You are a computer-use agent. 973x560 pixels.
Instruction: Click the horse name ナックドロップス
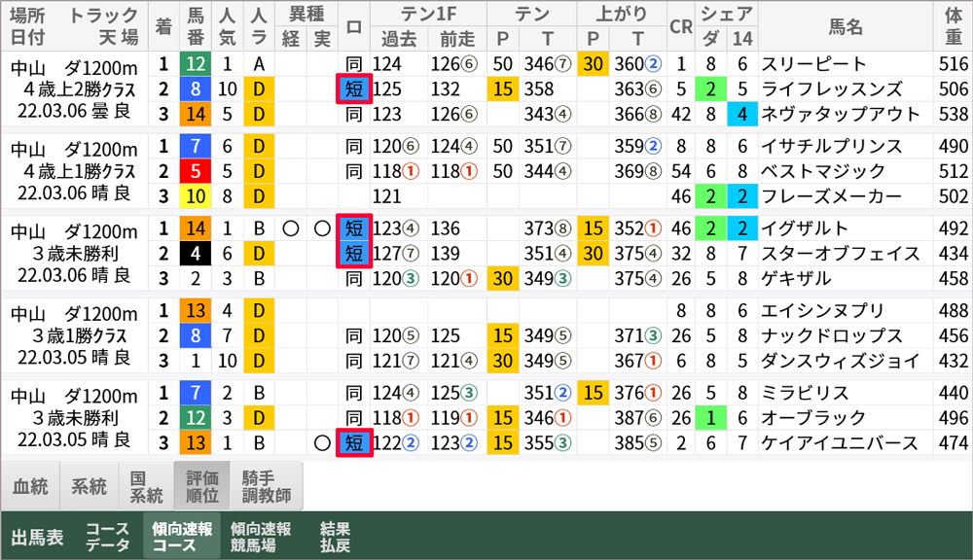click(x=832, y=335)
